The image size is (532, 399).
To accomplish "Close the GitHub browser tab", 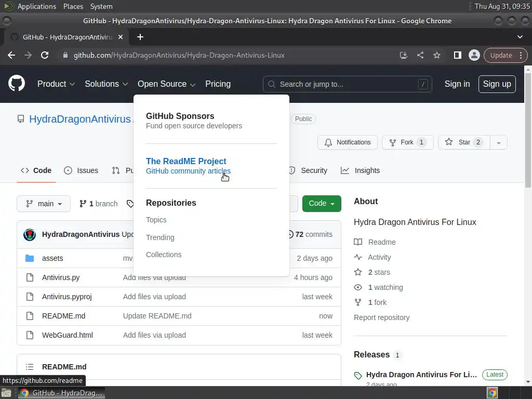I will click(121, 37).
